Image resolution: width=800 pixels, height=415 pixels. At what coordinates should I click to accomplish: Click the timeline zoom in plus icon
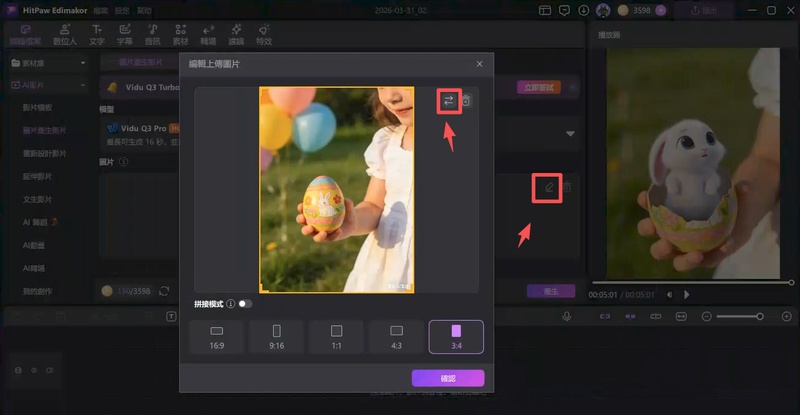[x=787, y=316]
